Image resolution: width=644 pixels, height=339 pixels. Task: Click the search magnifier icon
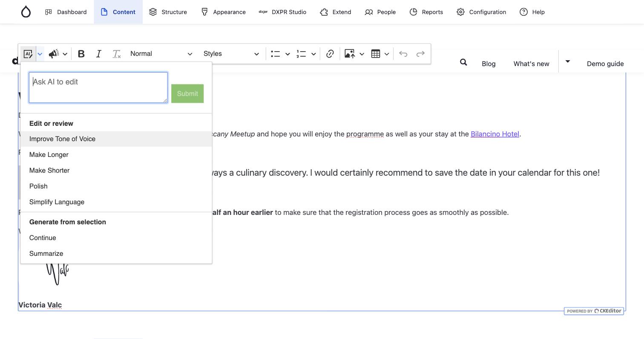click(463, 63)
